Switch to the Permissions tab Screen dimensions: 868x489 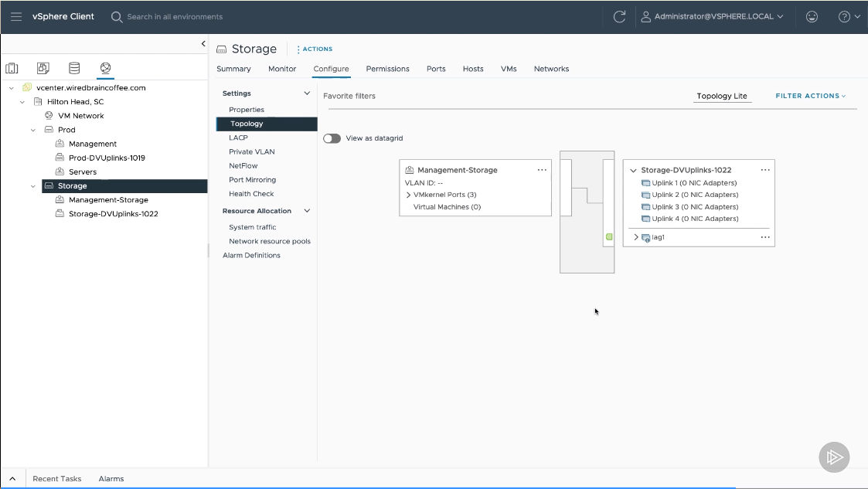click(387, 69)
